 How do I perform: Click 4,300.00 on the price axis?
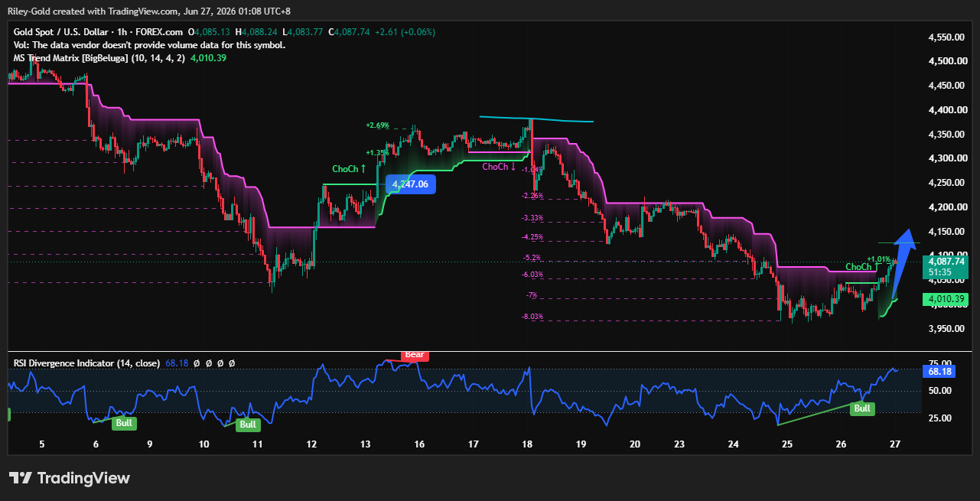(945, 158)
